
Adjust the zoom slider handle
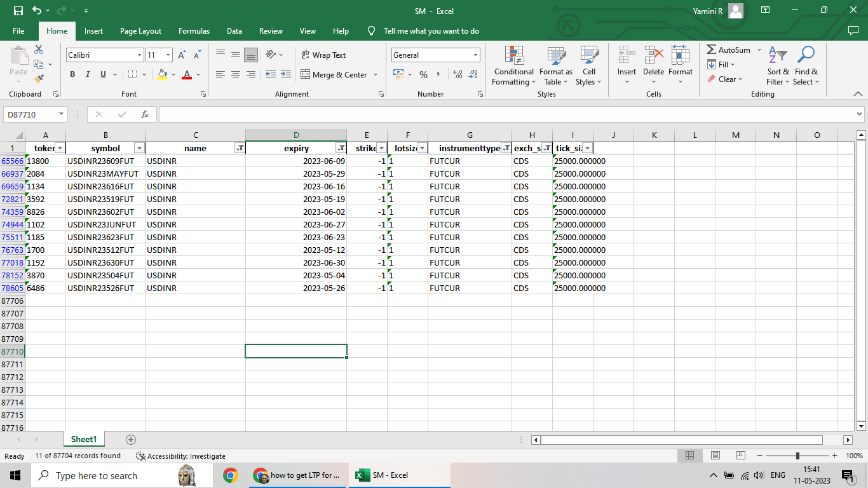797,456
